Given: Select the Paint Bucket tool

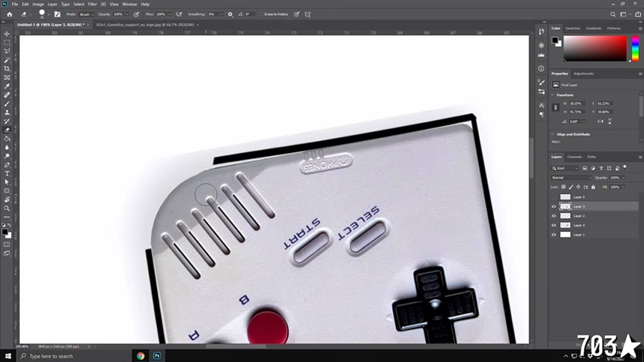Looking at the screenshot, I should point(7,138).
